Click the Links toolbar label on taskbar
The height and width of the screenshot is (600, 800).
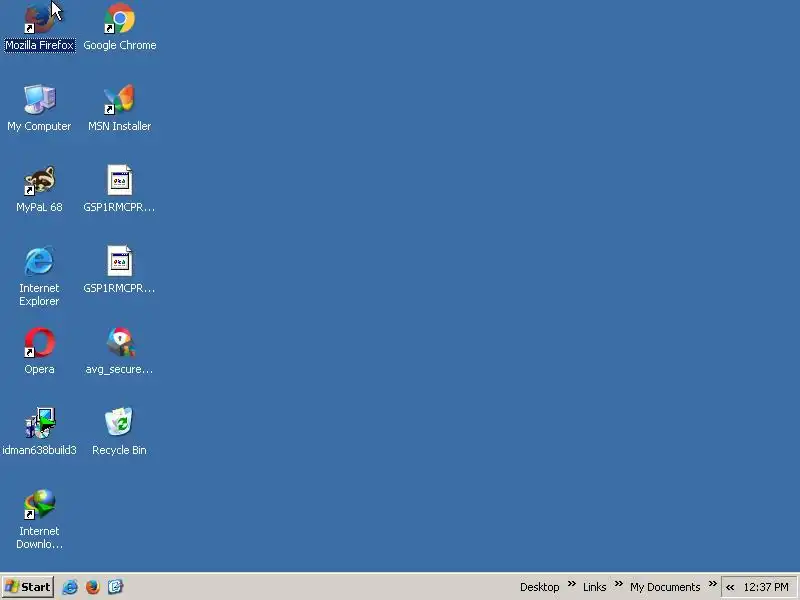(x=594, y=587)
